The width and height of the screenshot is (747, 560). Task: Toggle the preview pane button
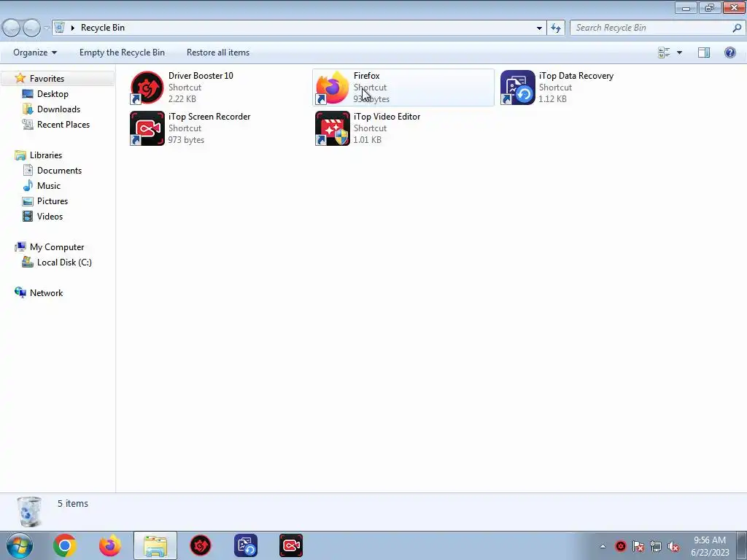(704, 52)
